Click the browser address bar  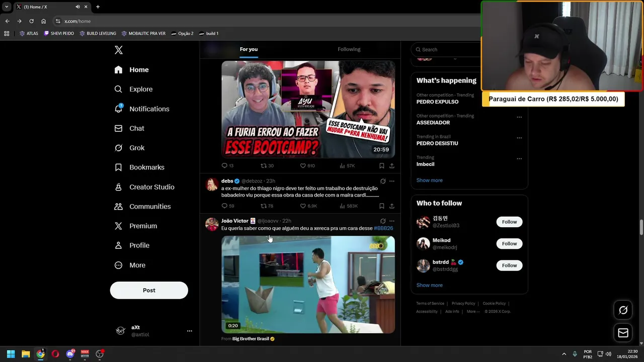pyautogui.click(x=267, y=21)
